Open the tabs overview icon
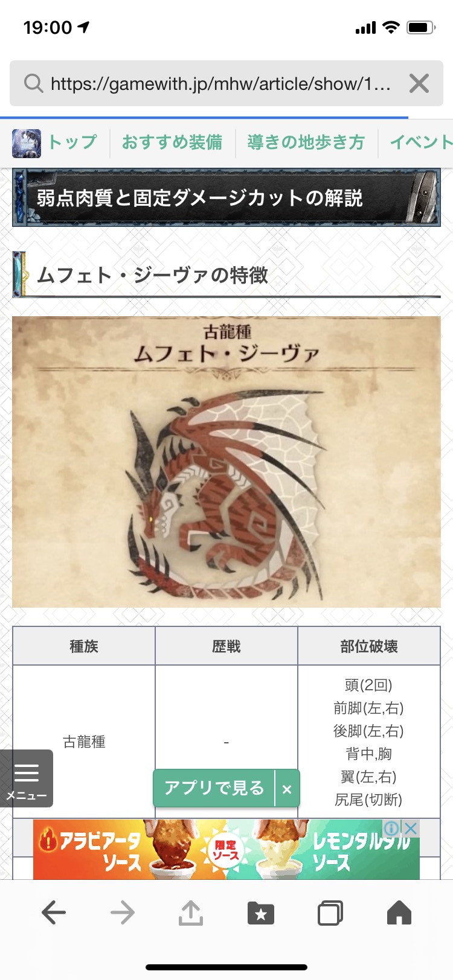This screenshot has height=980, width=453. pyautogui.click(x=330, y=912)
